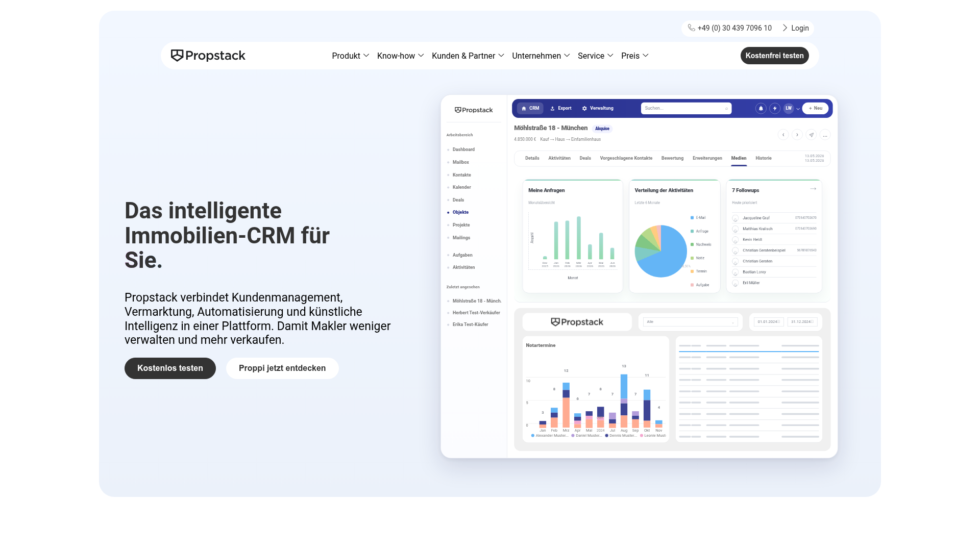
Task: Click the + Neu button
Action: point(815,108)
